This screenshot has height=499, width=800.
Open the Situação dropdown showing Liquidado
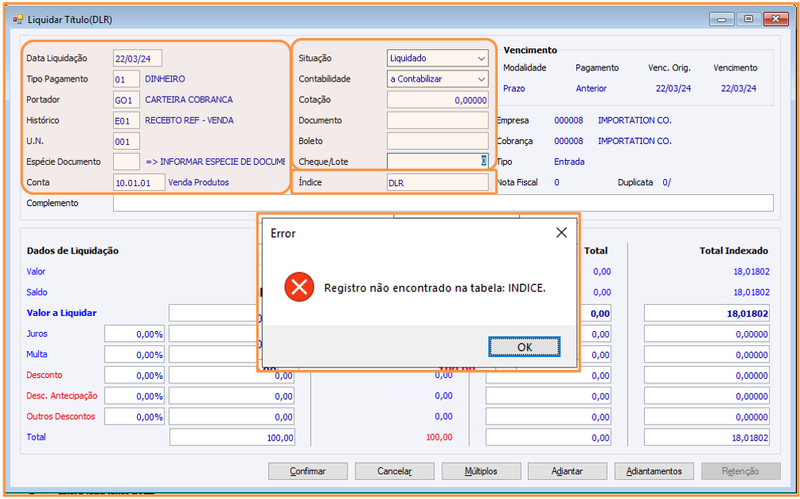437,58
